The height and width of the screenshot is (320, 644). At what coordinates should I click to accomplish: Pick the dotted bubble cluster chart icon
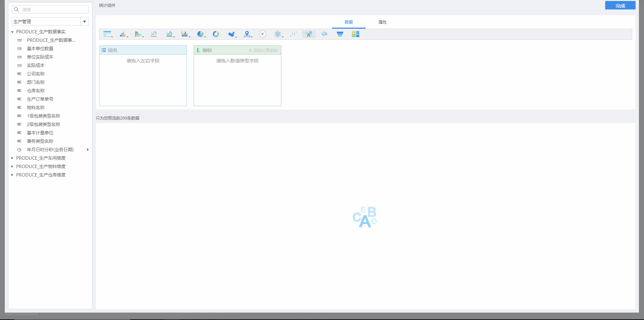(x=325, y=34)
